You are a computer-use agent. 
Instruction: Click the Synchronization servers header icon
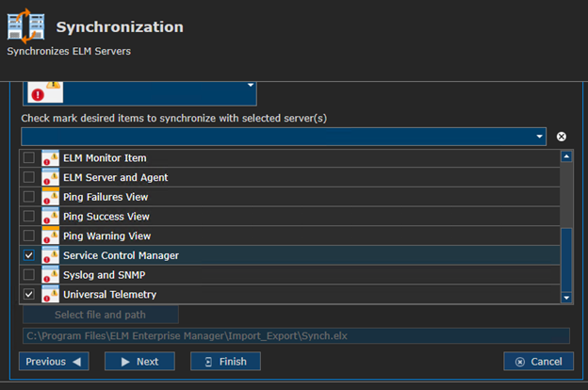click(x=25, y=26)
